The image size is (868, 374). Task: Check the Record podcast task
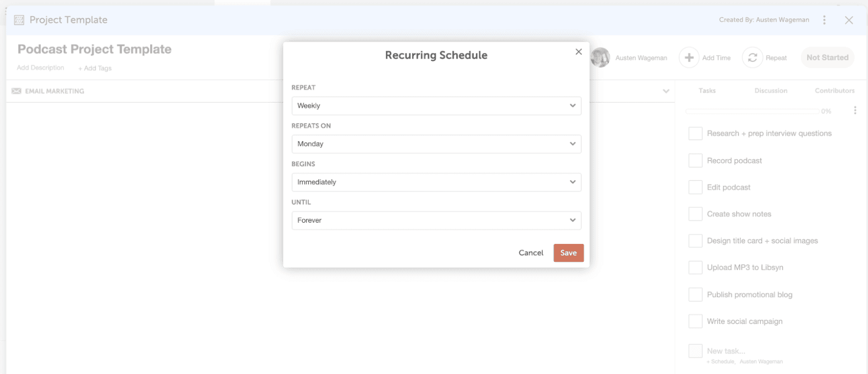(695, 160)
